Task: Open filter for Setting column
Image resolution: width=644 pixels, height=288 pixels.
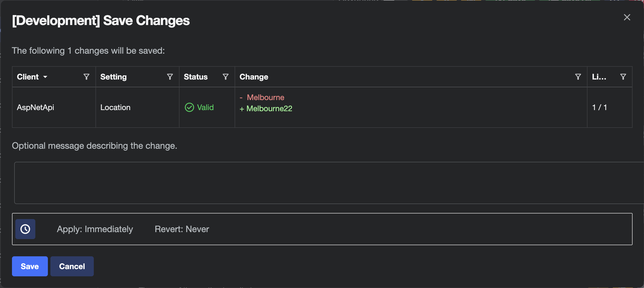Action: (170, 77)
